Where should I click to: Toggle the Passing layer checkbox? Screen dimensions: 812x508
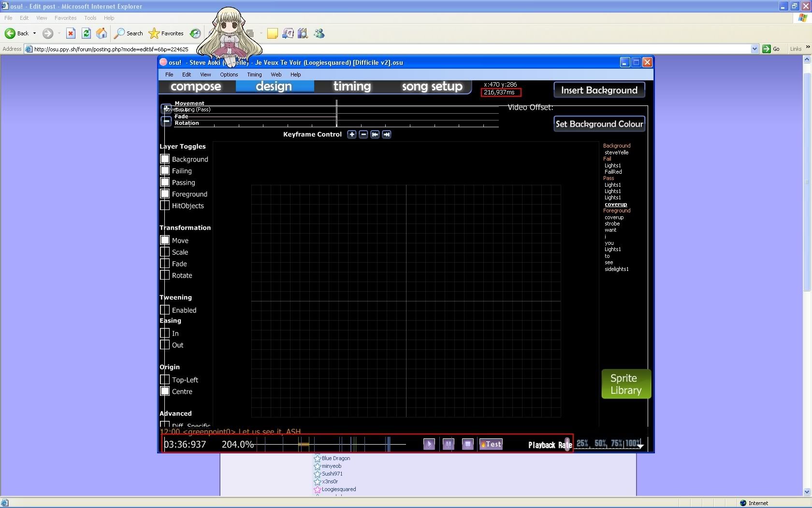pyautogui.click(x=165, y=182)
